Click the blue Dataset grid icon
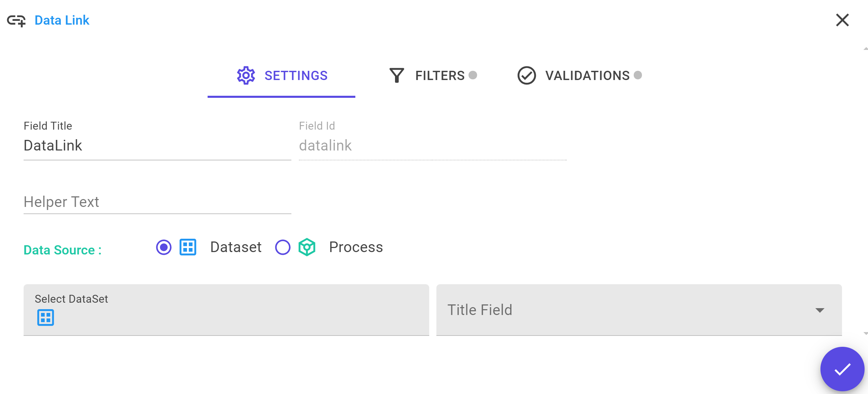Screen dimensions: 868x394 [188, 247]
